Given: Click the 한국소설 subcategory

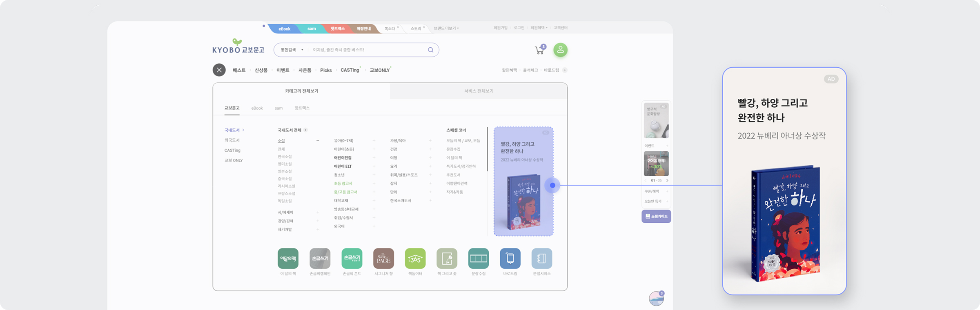Looking at the screenshot, I should 285,157.
